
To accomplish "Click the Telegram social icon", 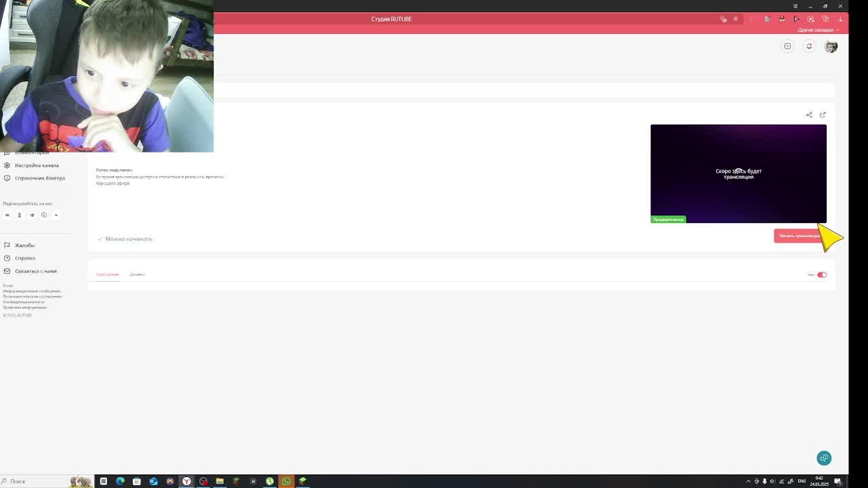I will click(32, 216).
